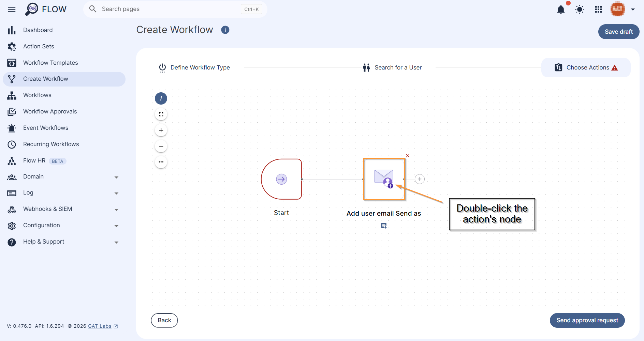Click the Recurring Workflows clock icon
Viewport: 644px width, 341px height.
click(x=12, y=144)
